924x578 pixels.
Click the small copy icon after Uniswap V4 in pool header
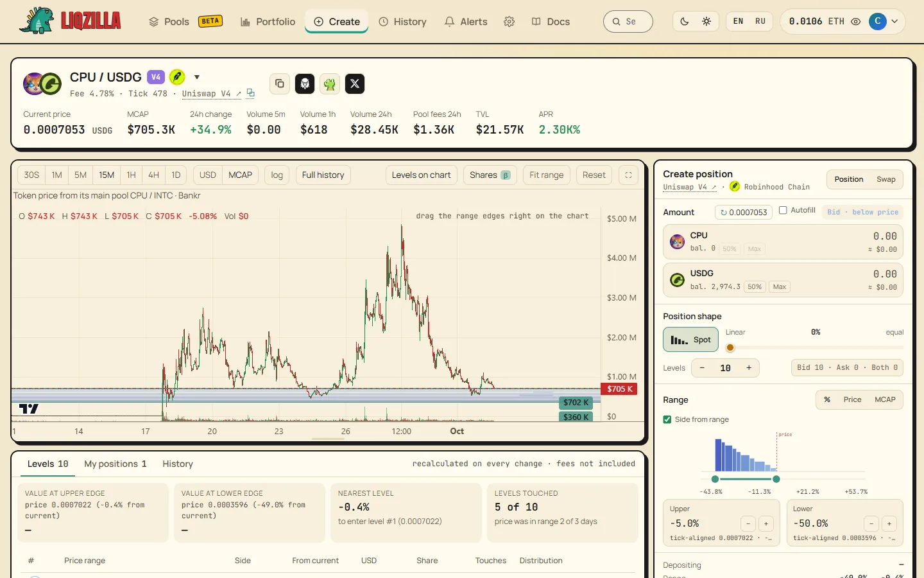coord(251,93)
